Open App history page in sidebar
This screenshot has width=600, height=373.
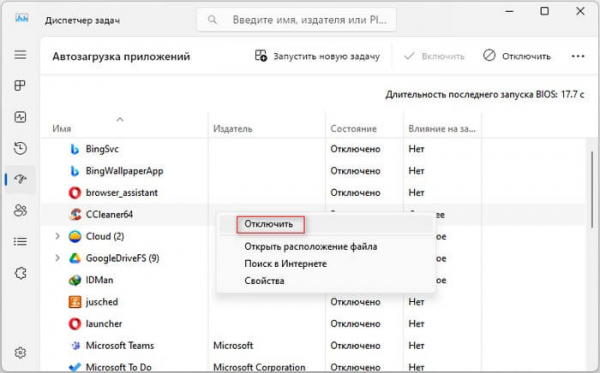click(20, 148)
